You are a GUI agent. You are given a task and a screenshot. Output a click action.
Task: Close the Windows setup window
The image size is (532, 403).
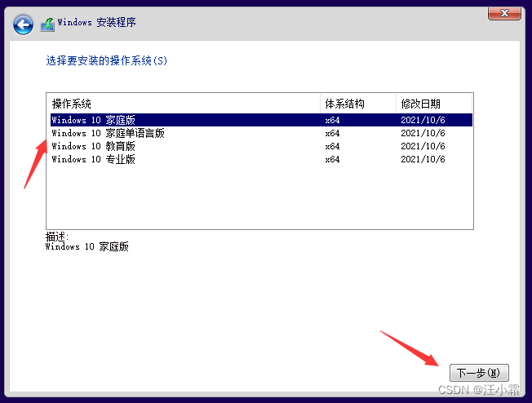(x=504, y=14)
